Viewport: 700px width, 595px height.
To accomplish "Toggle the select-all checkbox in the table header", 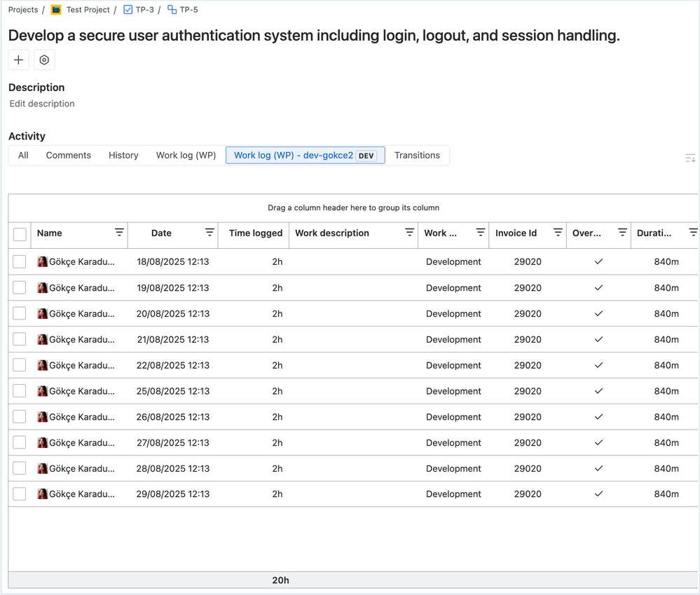I will 20,234.
